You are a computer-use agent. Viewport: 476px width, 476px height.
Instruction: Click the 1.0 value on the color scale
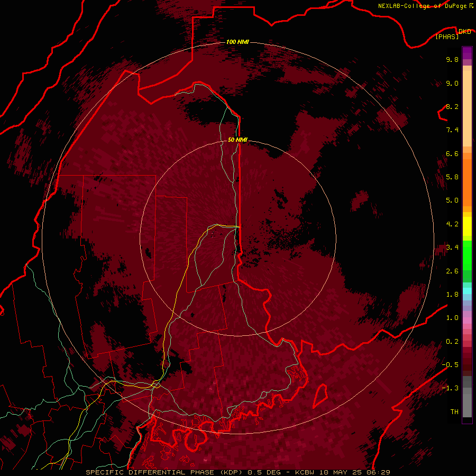pos(452,318)
